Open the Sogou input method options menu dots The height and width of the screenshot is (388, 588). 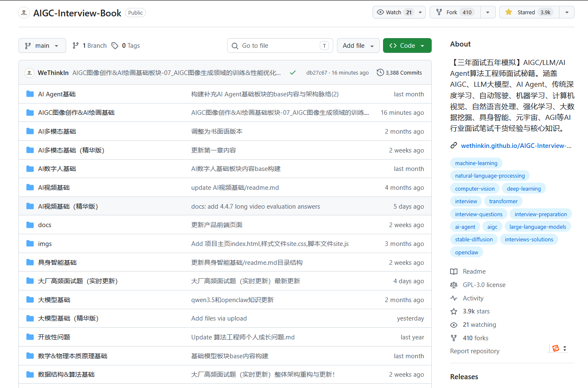pos(565,348)
